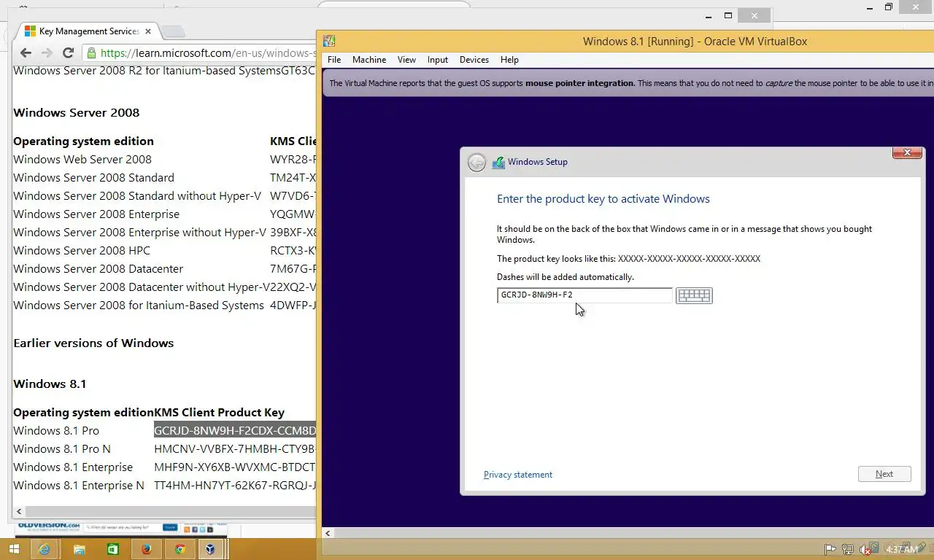The height and width of the screenshot is (560, 934).
Task: Click Windows Server 2008 for Itanium-Based Systems
Action: pyautogui.click(x=139, y=306)
